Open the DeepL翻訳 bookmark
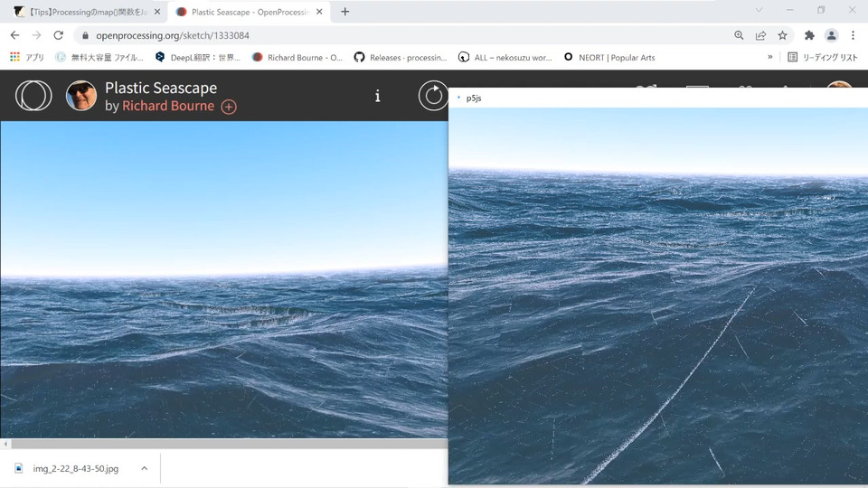 tap(198, 57)
